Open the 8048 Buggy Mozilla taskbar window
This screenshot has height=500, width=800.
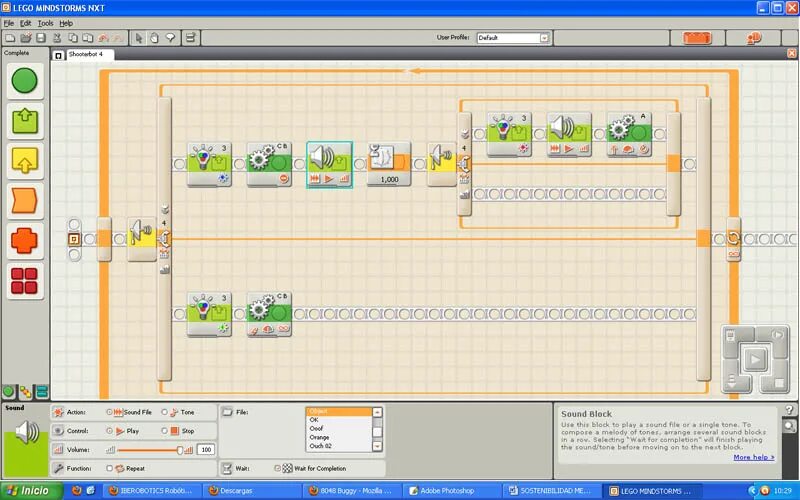pos(351,491)
